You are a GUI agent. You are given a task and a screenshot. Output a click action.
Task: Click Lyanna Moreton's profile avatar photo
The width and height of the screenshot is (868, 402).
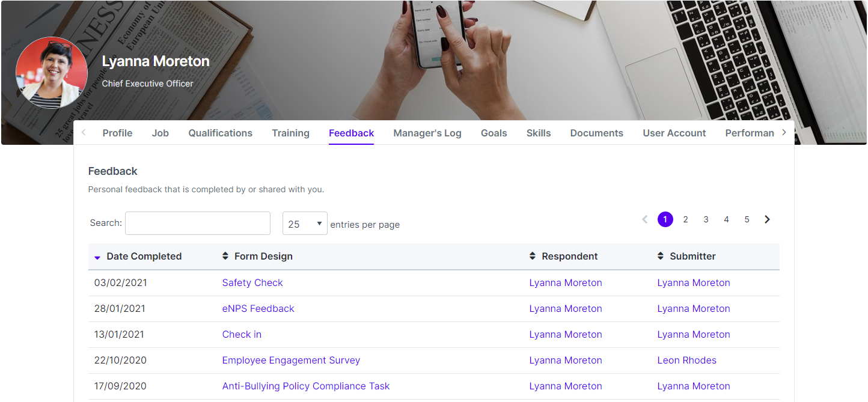(x=52, y=73)
